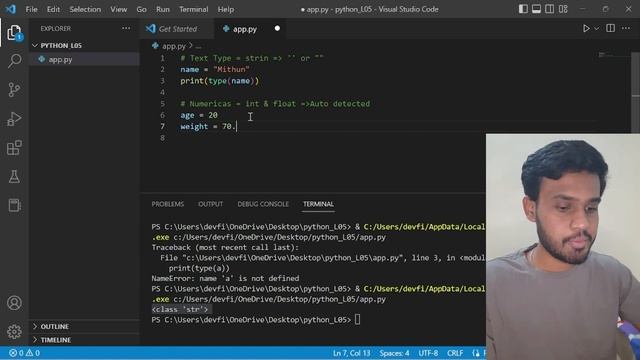The width and height of the screenshot is (640, 360).
Task: Toggle primary side bar layout button
Action: pyautogui.click(x=523, y=9)
